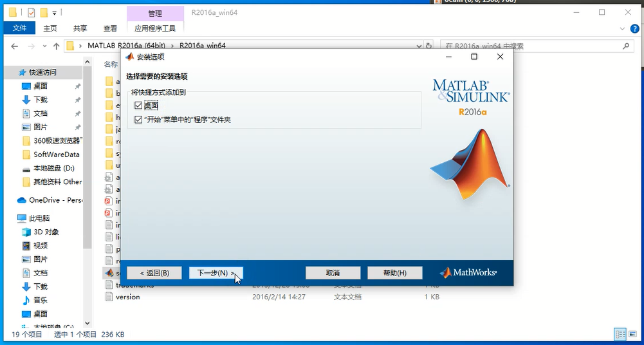Open the 文件 menu in Explorer

coord(19,28)
